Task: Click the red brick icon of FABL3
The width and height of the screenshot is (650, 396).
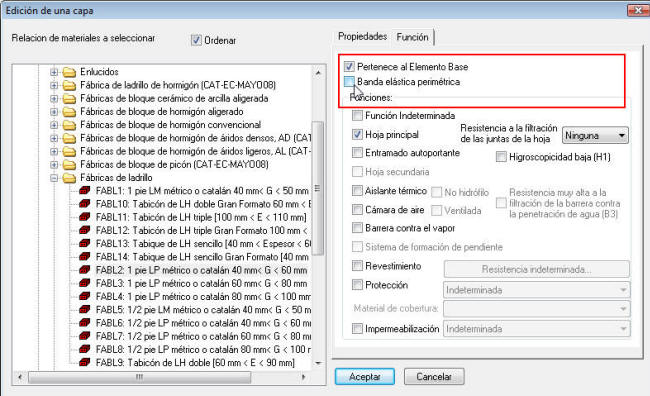Action: point(85,283)
